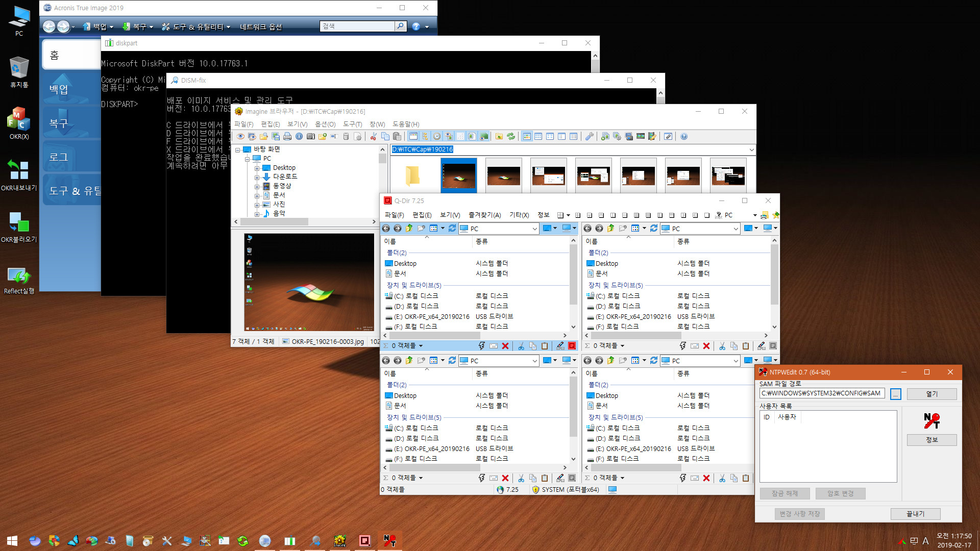Click the blue info icon in the Imagine toolbar

(x=299, y=137)
